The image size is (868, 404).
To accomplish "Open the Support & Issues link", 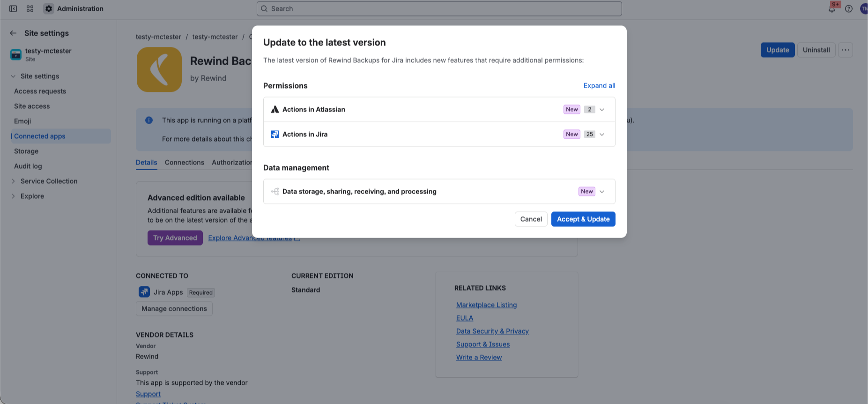I will coord(483,344).
